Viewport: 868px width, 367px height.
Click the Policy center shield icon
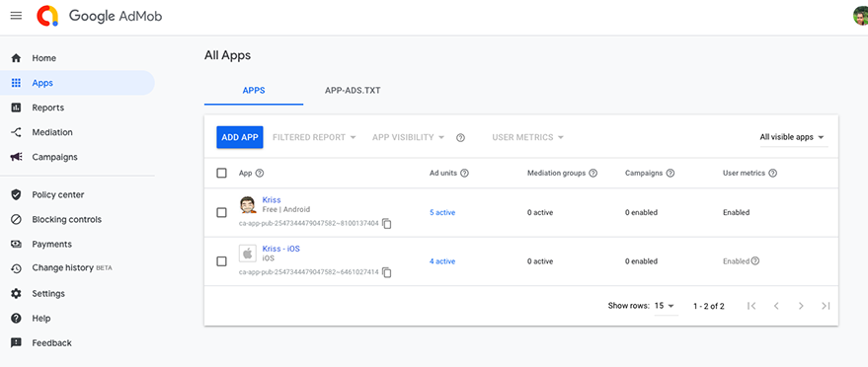(x=16, y=194)
